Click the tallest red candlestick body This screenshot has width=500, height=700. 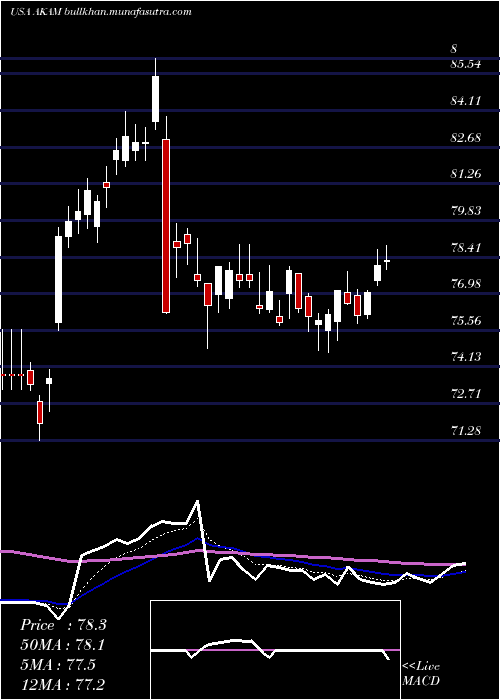166,226
